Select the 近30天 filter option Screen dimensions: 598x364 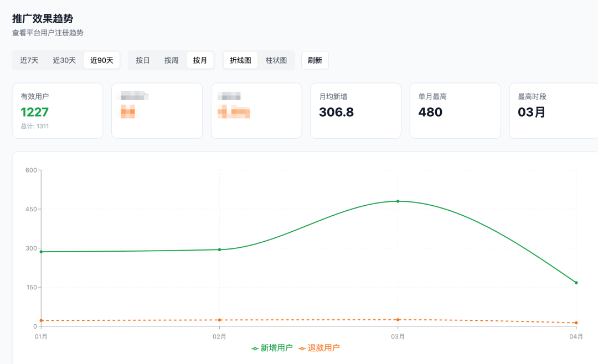[x=64, y=60]
